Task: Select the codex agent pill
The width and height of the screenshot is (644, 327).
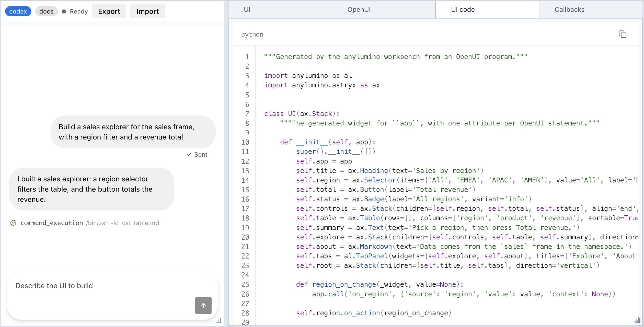Action: (x=18, y=11)
